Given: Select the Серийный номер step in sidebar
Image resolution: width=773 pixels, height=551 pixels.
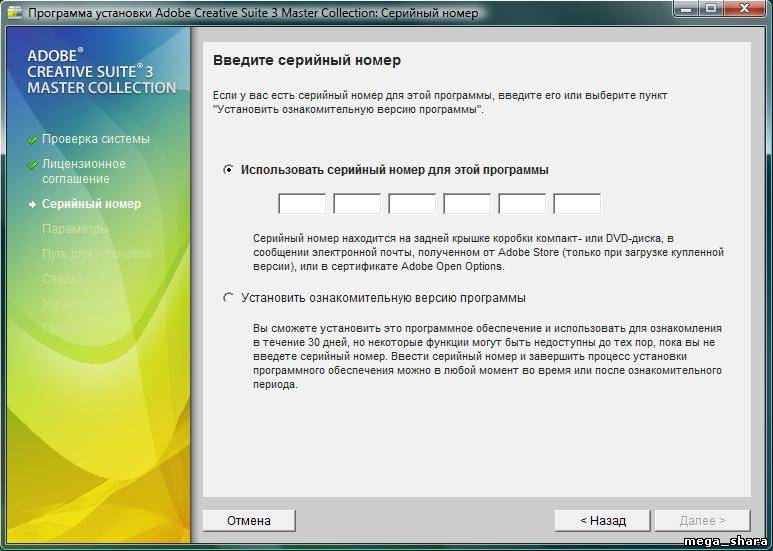Looking at the screenshot, I should pyautogui.click(x=91, y=204).
